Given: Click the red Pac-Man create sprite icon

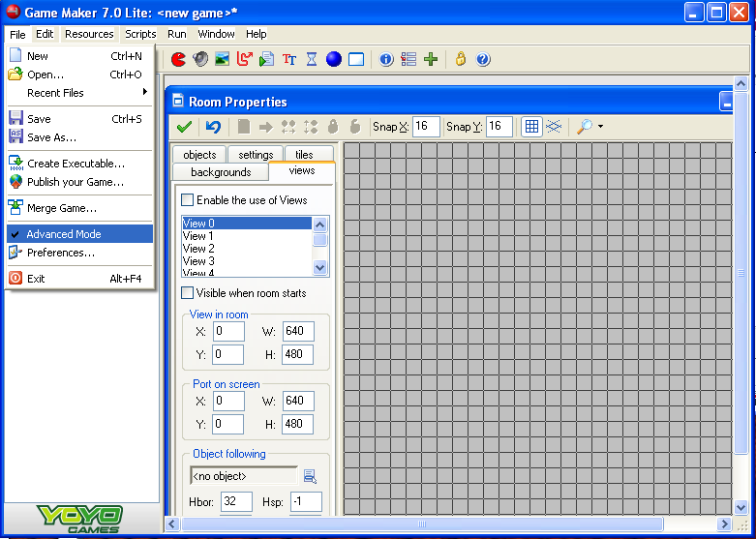Looking at the screenshot, I should click(x=178, y=59).
